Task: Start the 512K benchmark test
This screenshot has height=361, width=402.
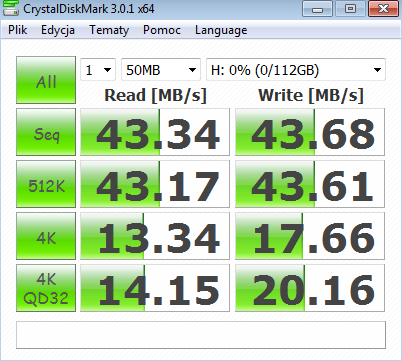Action: click(46, 184)
